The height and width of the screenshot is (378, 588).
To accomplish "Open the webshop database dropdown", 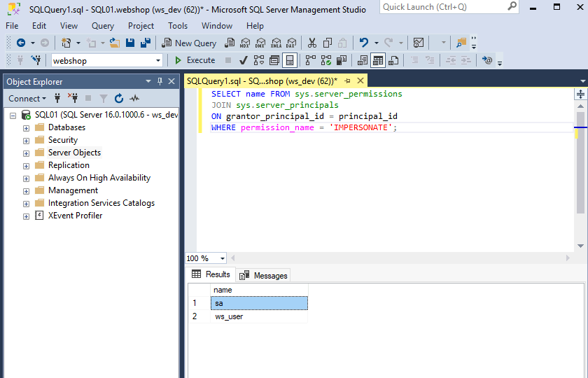I will coord(158,60).
